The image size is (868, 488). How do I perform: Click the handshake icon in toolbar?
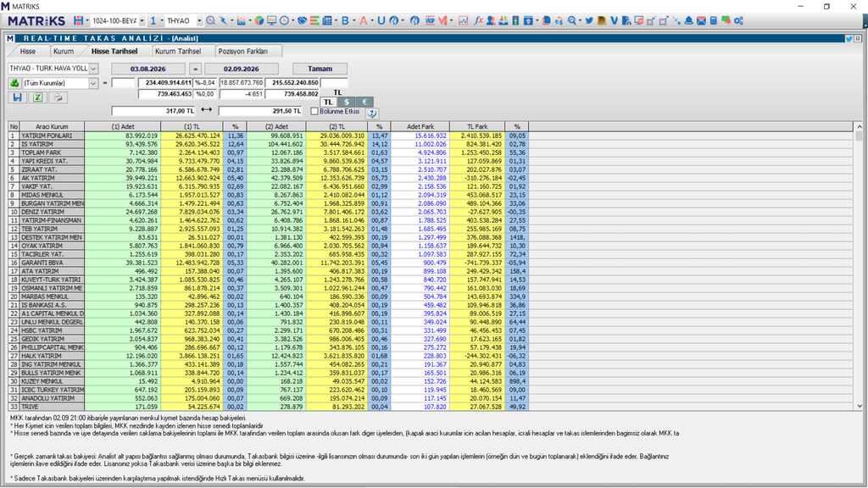pos(303,20)
